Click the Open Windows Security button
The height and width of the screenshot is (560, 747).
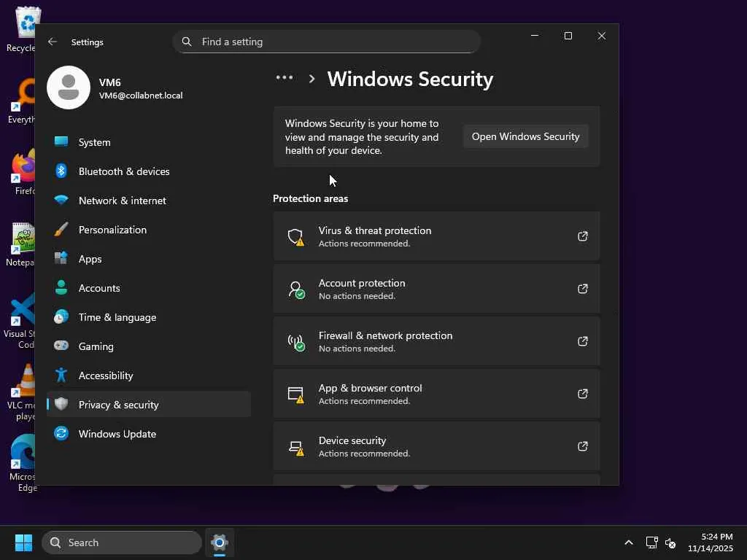(525, 136)
